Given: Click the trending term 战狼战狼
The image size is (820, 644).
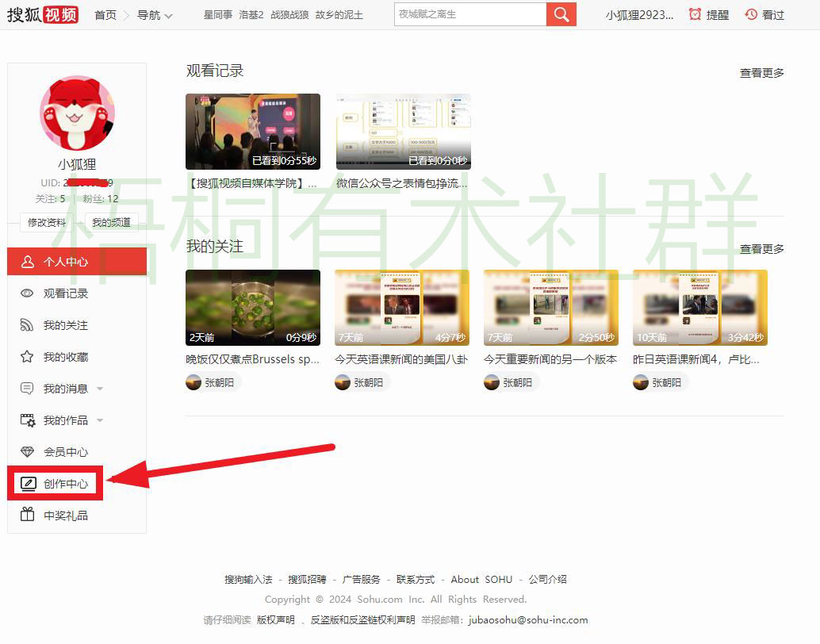Looking at the screenshot, I should click(x=289, y=14).
